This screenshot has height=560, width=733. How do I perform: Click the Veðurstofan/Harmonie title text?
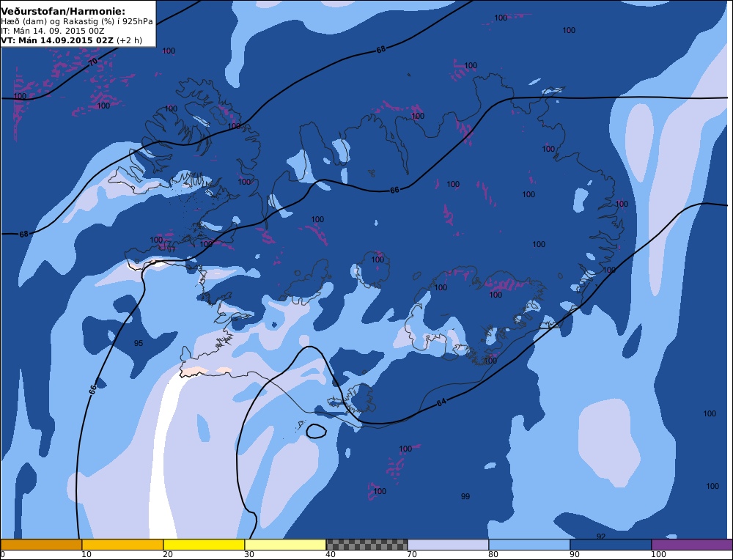pos(63,11)
